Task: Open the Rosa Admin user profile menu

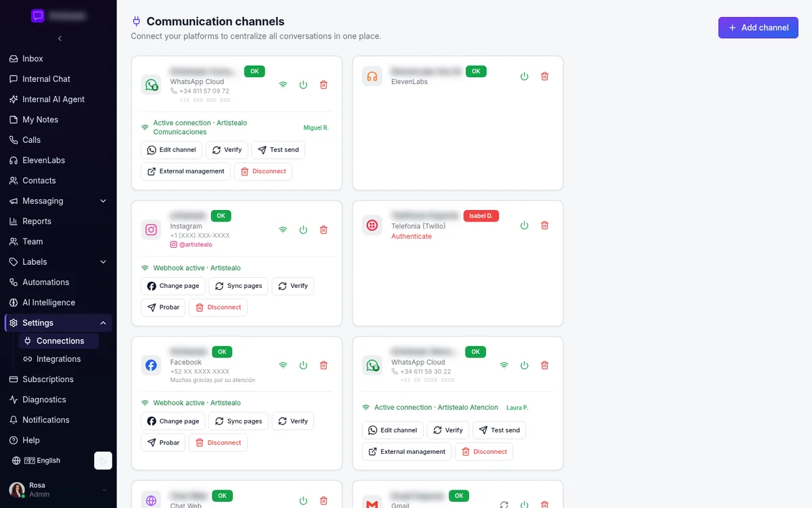Action: click(58, 490)
